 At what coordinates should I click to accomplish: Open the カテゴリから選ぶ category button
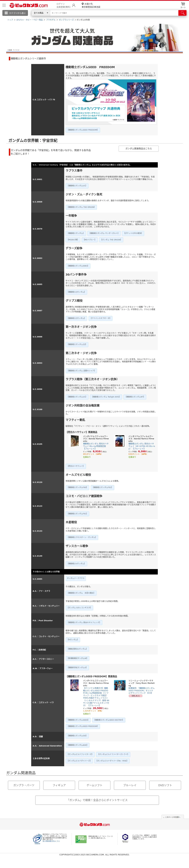15,13
